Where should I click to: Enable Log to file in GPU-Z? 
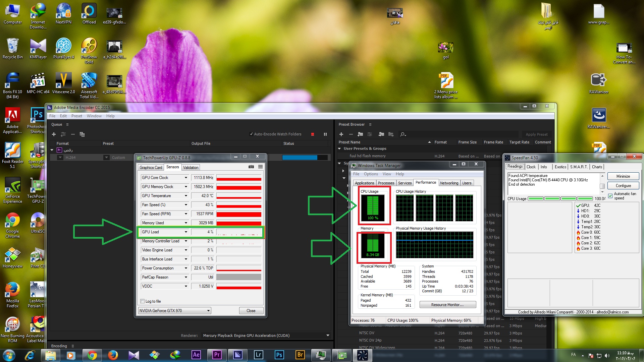click(x=142, y=301)
